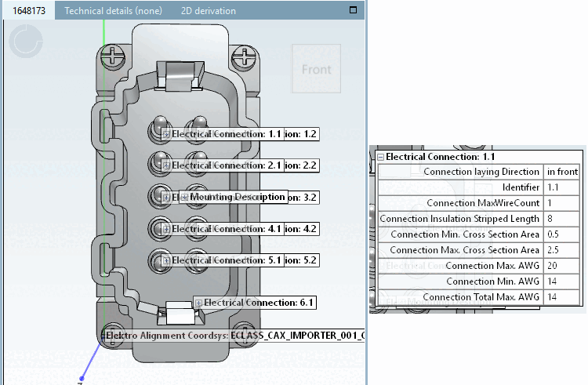Click the blue Z axis endpoint

[81, 380]
